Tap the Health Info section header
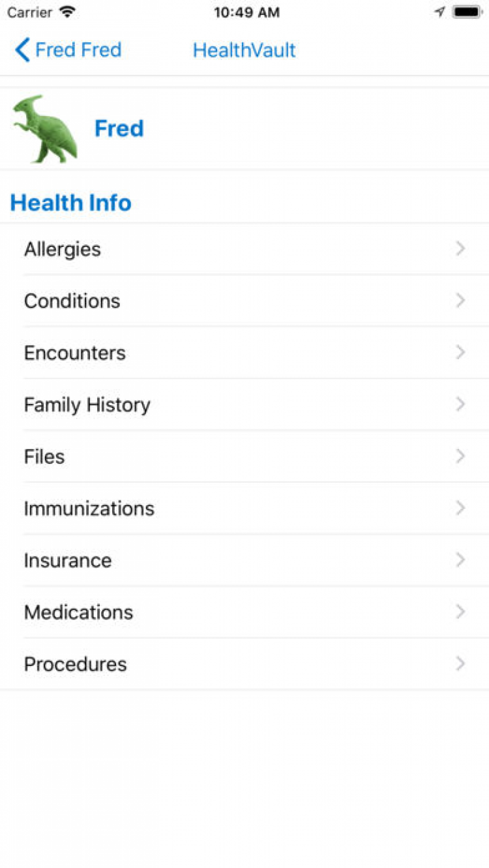The image size is (489, 868). tap(71, 203)
